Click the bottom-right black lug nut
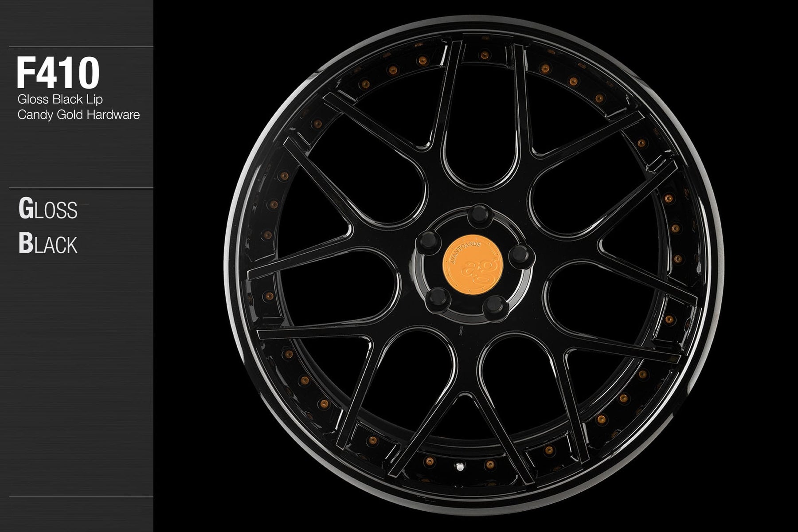The image size is (798, 532). coord(496,305)
